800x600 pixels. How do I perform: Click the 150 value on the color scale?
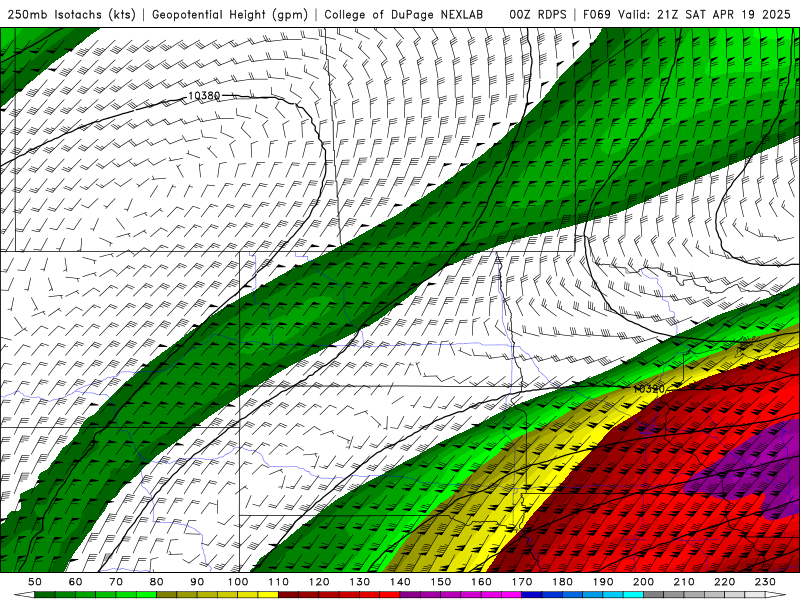pos(440,582)
